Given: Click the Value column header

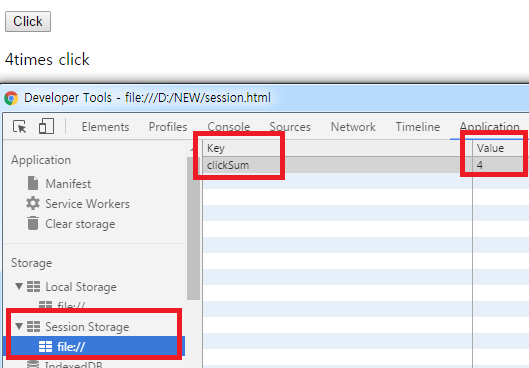Looking at the screenshot, I should click(x=501, y=148).
